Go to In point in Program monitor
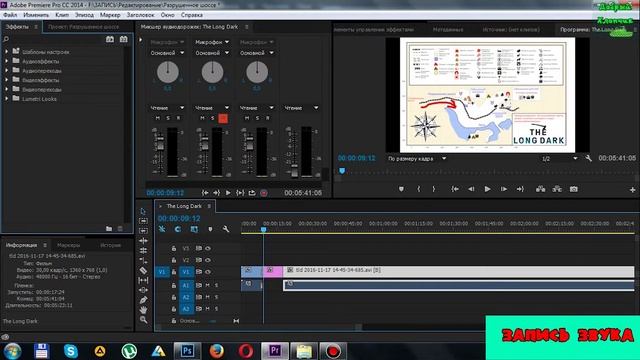The height and width of the screenshot is (360, 640). pyautogui.click(x=455, y=189)
